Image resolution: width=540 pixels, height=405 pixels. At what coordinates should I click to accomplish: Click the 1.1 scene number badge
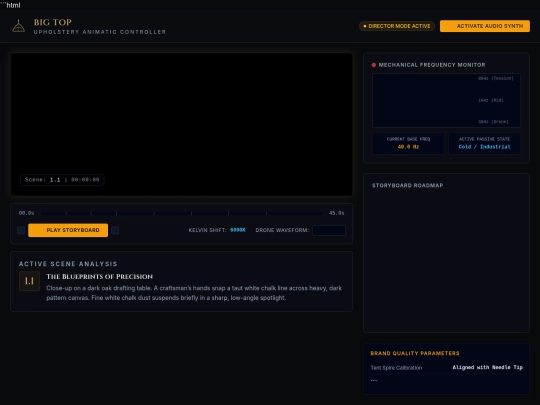[x=29, y=281]
